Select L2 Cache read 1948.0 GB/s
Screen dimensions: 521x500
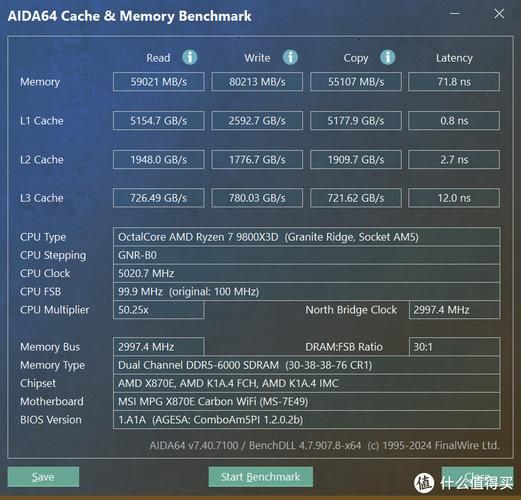[158, 159]
